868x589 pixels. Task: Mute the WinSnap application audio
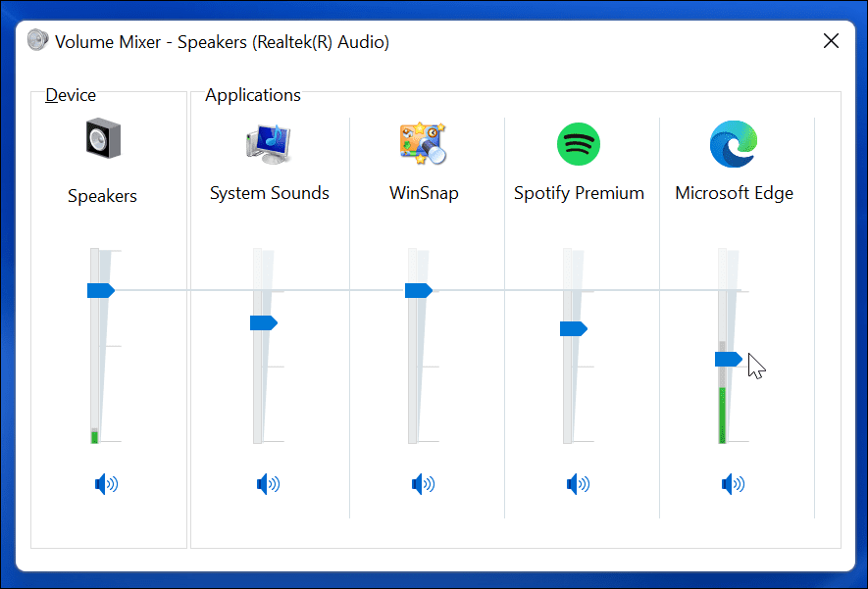point(423,483)
